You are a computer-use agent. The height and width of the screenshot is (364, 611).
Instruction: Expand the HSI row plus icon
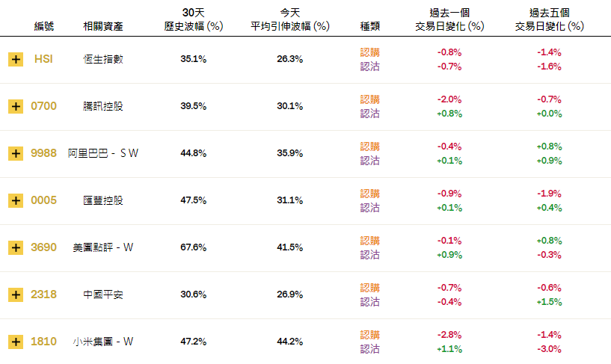tap(15, 59)
